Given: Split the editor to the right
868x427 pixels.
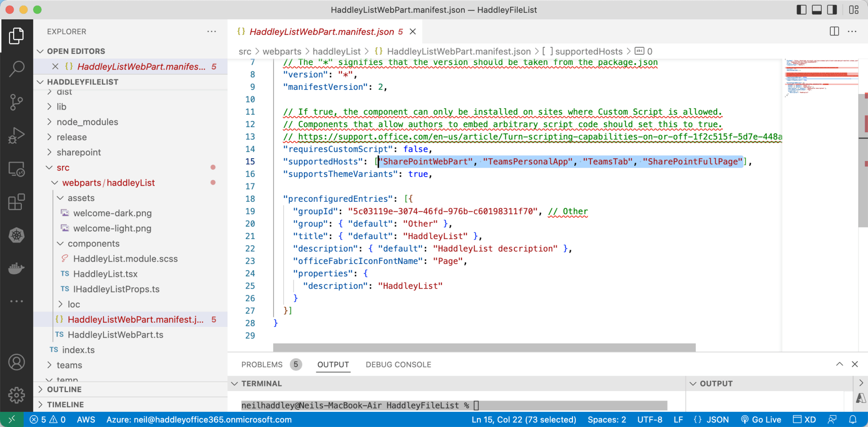Looking at the screenshot, I should (x=834, y=32).
